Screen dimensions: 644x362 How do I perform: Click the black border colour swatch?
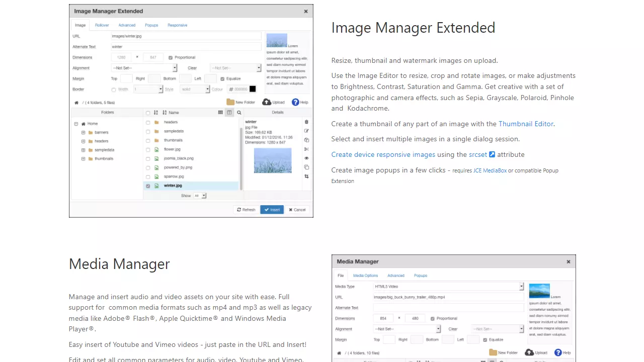pos(253,89)
